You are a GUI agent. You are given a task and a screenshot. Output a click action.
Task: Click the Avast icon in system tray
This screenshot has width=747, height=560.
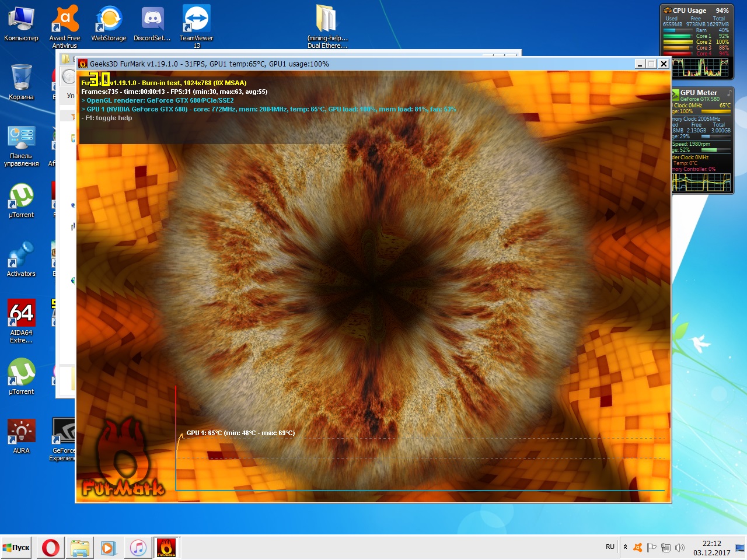click(638, 547)
